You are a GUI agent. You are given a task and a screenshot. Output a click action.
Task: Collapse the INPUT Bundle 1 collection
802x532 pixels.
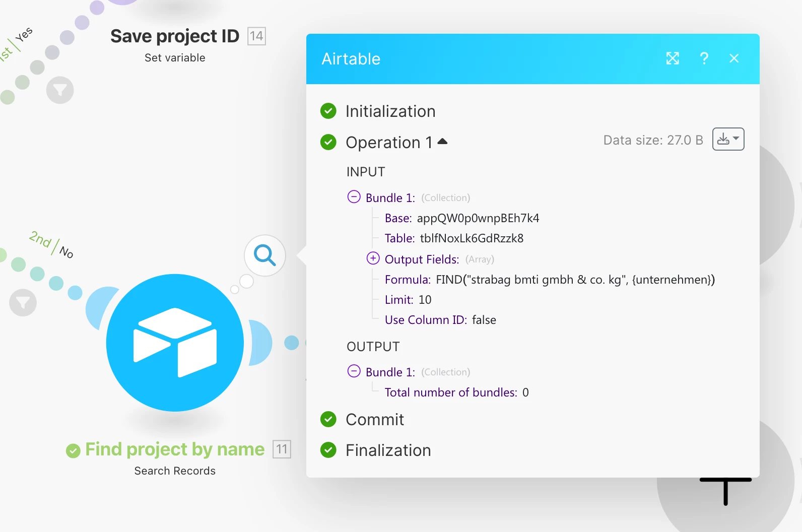pyautogui.click(x=354, y=197)
